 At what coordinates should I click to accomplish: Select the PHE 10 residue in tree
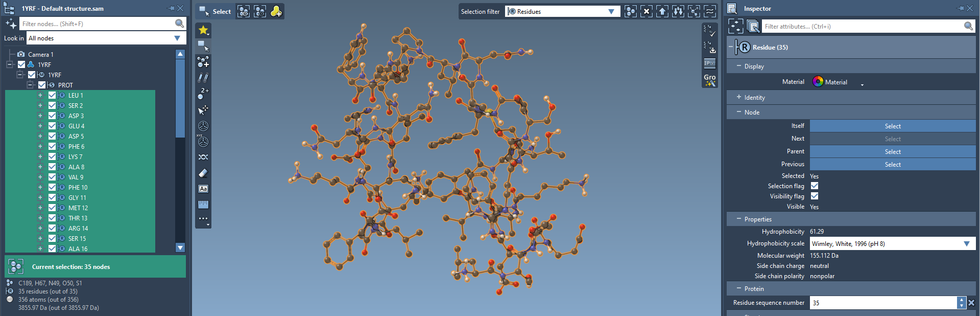point(78,188)
